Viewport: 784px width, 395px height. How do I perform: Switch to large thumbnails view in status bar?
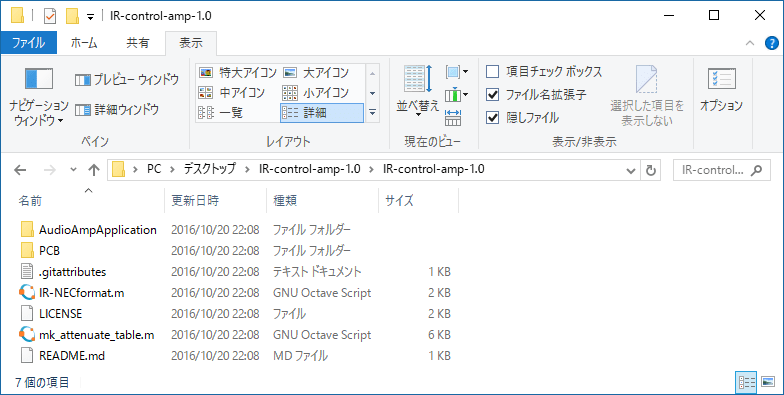(768, 382)
